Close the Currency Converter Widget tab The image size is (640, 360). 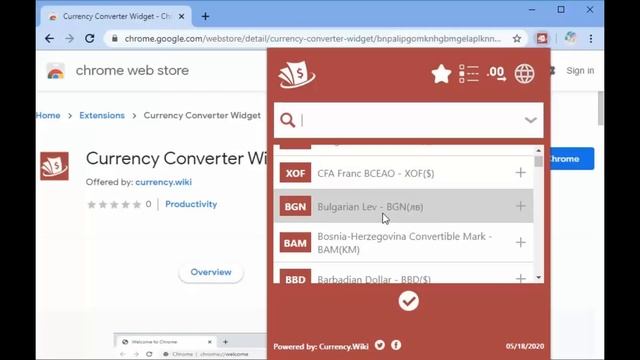(182, 17)
